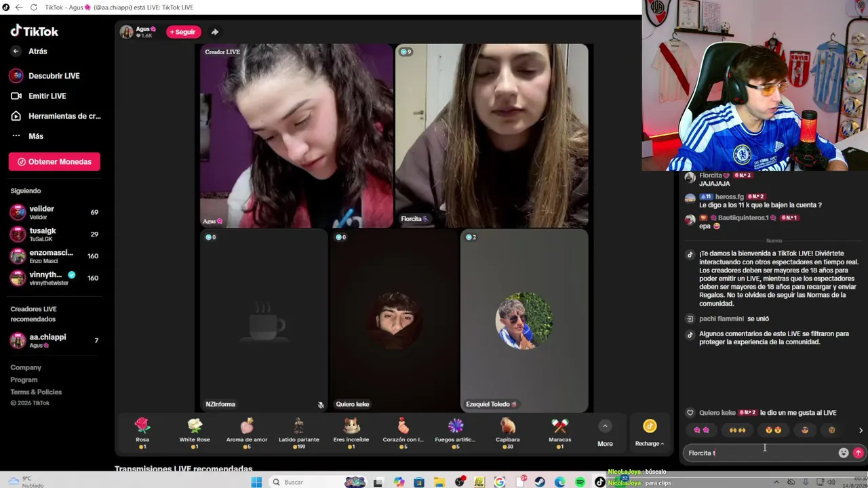Send a Maracas gift
Viewport: 868px width, 488px height.
pyautogui.click(x=560, y=433)
